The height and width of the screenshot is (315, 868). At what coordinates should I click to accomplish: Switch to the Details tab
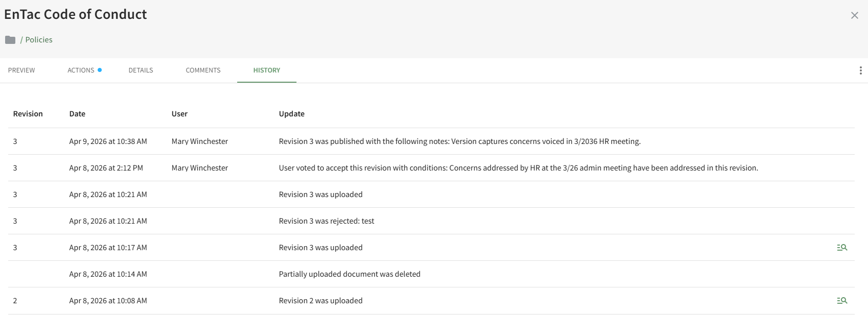(141, 70)
